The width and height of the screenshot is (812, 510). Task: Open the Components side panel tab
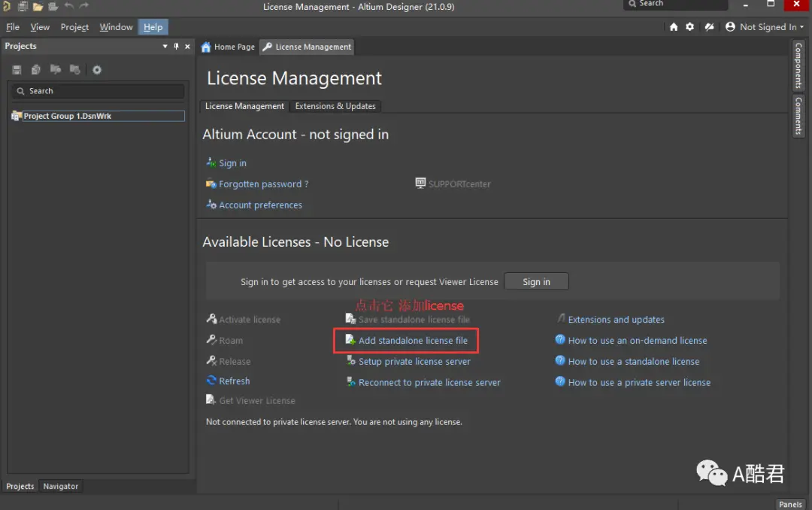(x=798, y=65)
